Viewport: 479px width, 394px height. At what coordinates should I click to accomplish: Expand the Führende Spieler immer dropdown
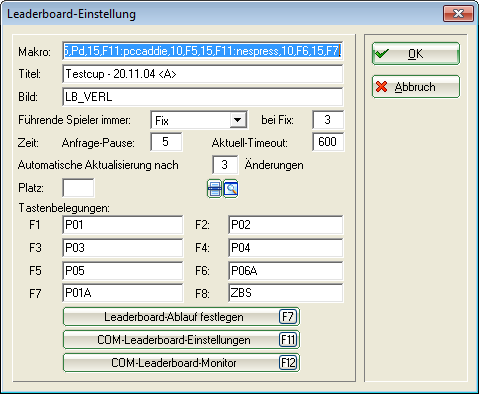[x=238, y=120]
